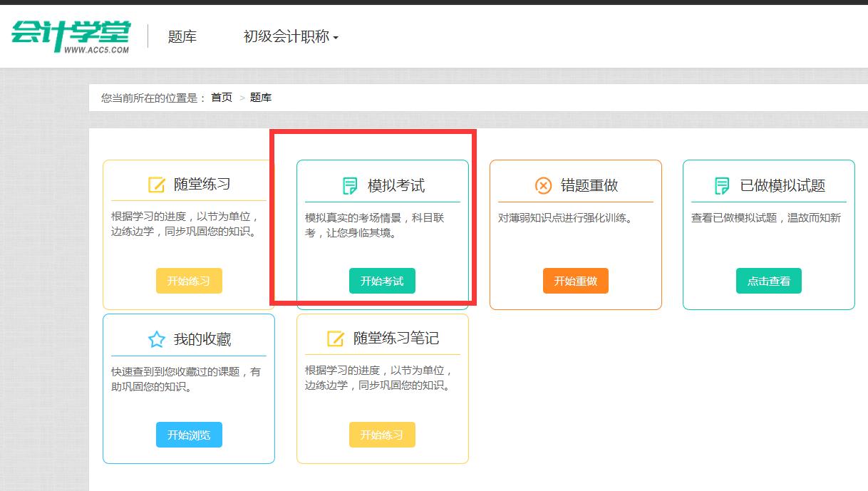This screenshot has width=868, height=491.
Task: Select the 我的收藏 star icon
Action: coord(157,338)
